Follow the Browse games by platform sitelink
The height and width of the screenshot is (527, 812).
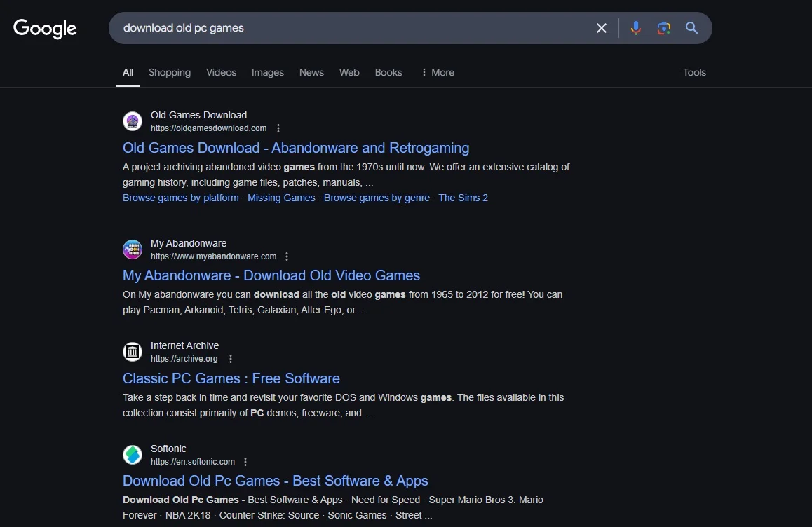180,198
